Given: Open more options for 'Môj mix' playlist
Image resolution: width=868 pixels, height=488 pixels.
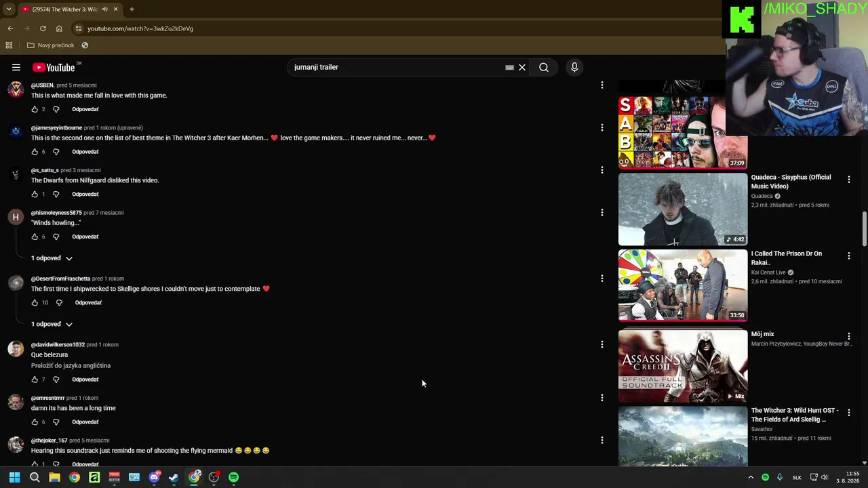Looking at the screenshot, I should pyautogui.click(x=848, y=336).
